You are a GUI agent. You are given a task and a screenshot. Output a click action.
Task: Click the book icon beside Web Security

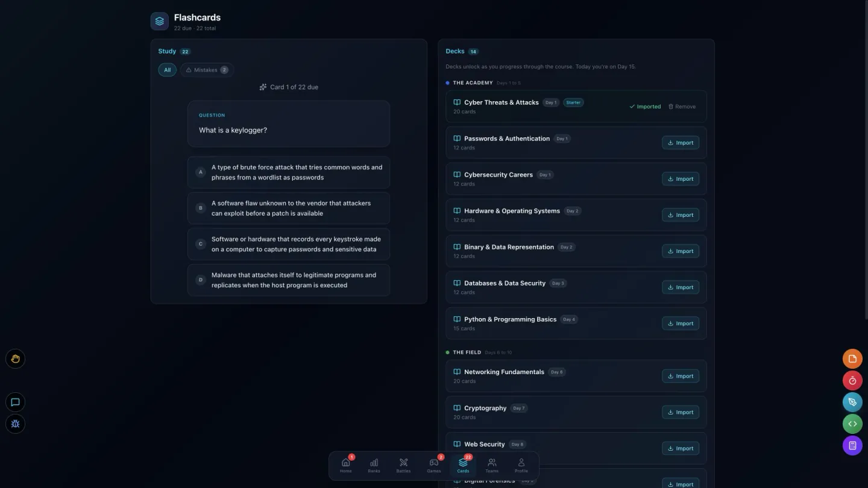(x=457, y=444)
